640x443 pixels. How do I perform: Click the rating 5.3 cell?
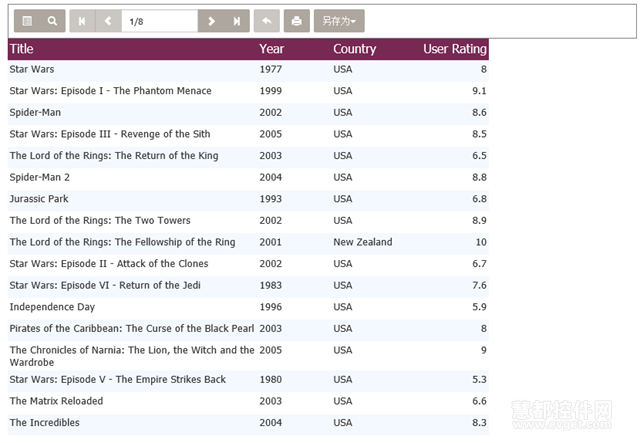(x=479, y=380)
